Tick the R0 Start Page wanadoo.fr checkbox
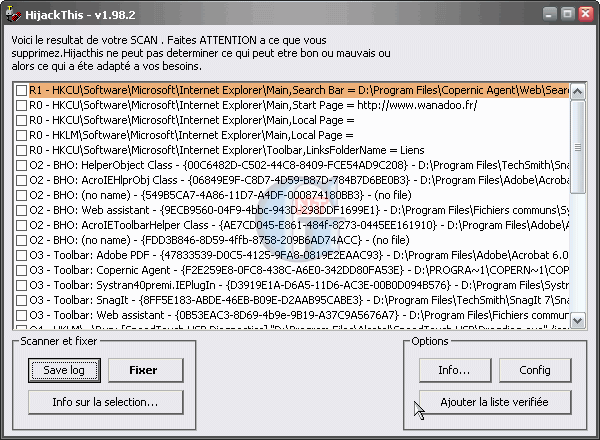Viewport: 600px width, 440px height. pyautogui.click(x=21, y=105)
